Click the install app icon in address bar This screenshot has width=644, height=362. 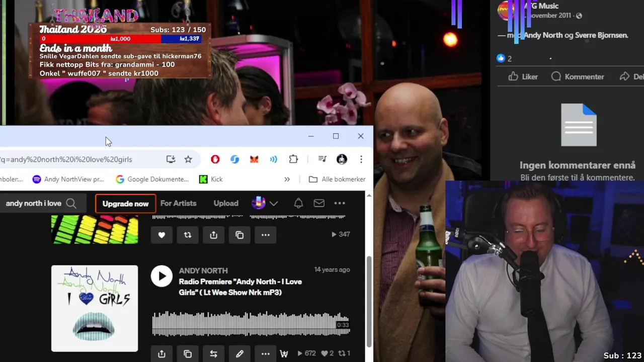[171, 159]
